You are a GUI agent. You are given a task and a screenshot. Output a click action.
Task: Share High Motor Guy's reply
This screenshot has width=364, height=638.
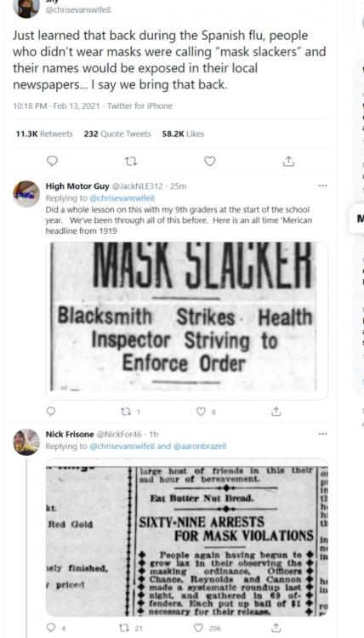(x=276, y=412)
